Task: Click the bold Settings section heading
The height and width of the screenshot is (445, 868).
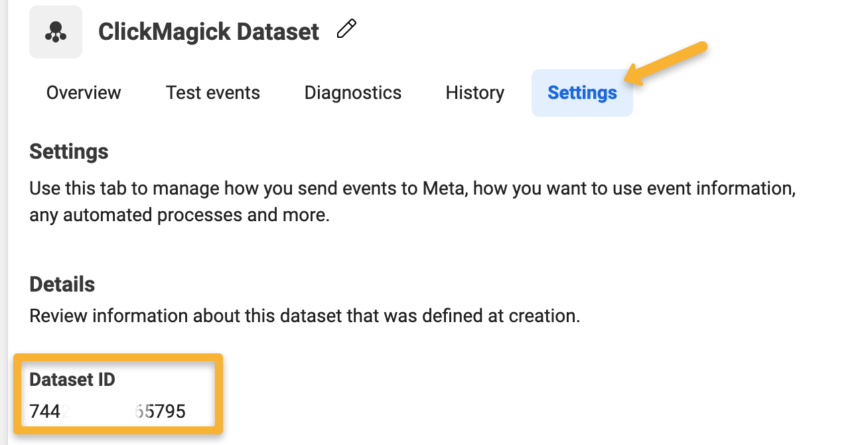Action: click(x=69, y=151)
